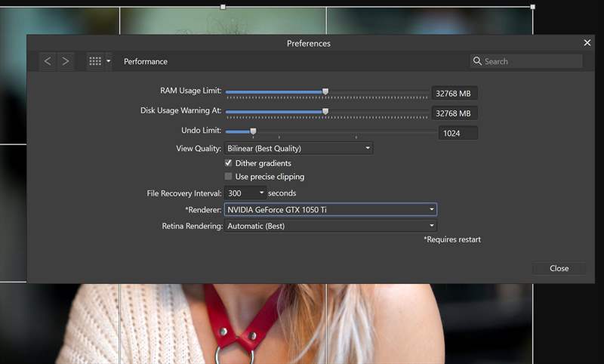Viewport: 604px width, 364px height.
Task: Edit the RAM Usage Limit value field
Action: click(x=455, y=93)
